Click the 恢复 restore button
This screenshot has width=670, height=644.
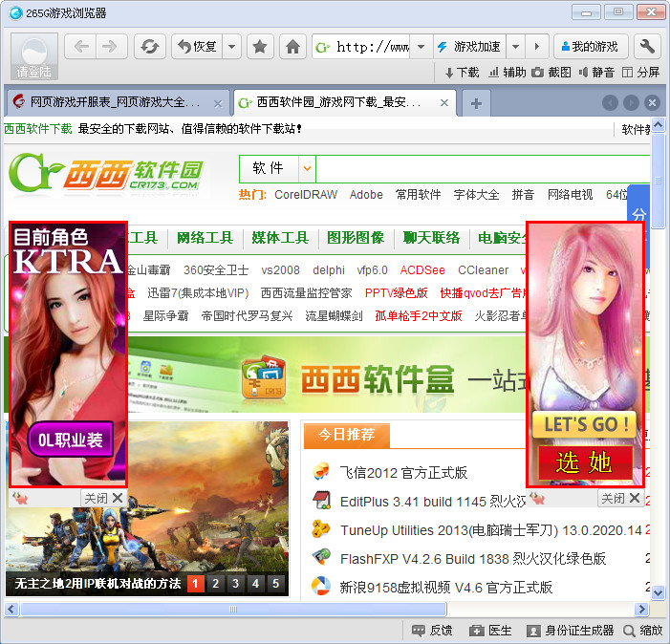click(x=198, y=46)
